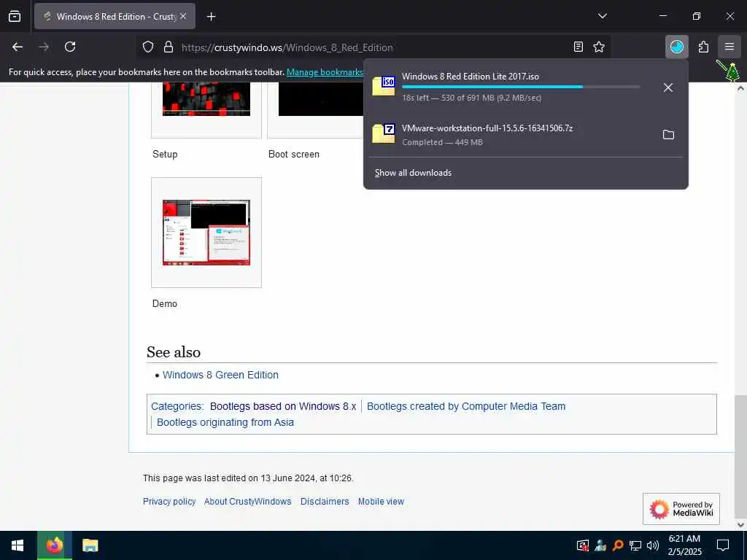Open the volume speaker tray icon
Screen dimensions: 747x560
pyautogui.click(x=652, y=545)
